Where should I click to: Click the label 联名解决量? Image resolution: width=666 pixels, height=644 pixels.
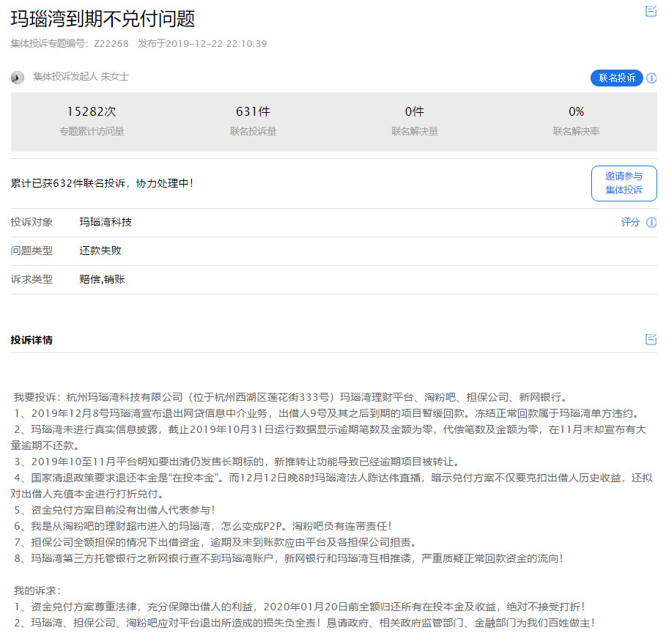[415, 131]
